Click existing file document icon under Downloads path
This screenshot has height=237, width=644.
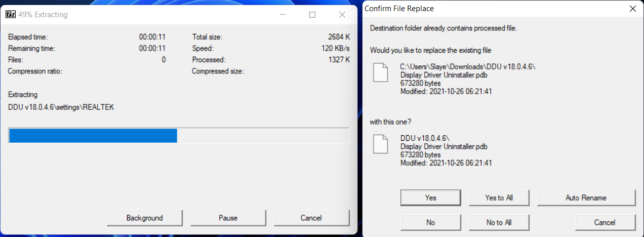tap(380, 72)
